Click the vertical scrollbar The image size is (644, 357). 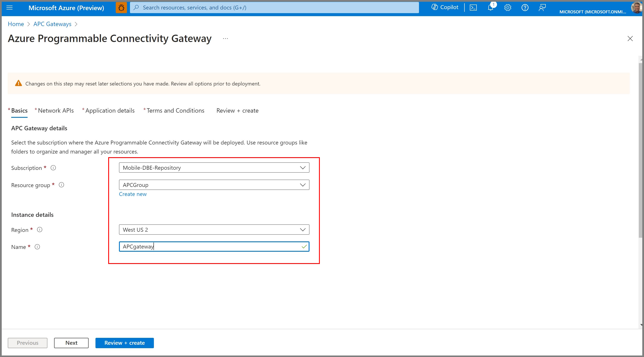[641, 150]
